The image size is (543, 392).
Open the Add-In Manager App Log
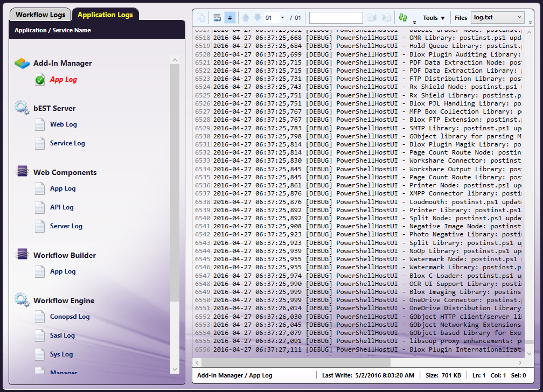pos(64,80)
